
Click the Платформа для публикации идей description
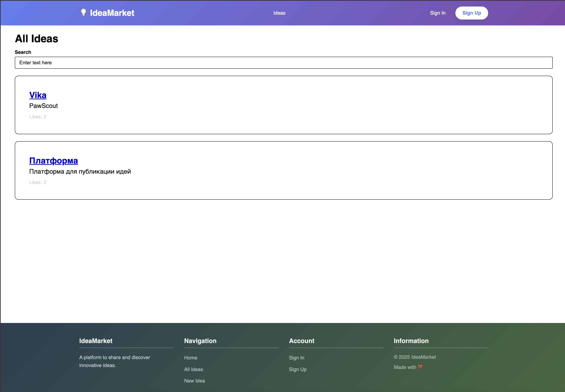pos(80,172)
